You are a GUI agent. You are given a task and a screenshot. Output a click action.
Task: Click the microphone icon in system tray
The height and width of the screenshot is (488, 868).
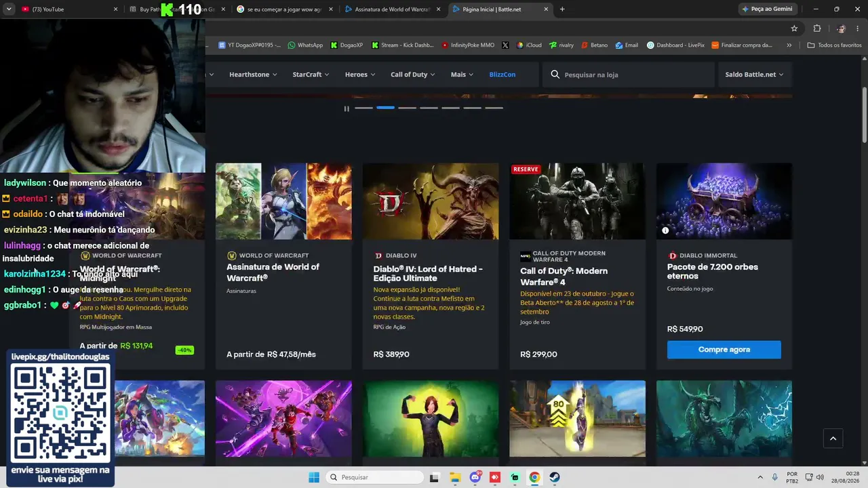[774, 477]
